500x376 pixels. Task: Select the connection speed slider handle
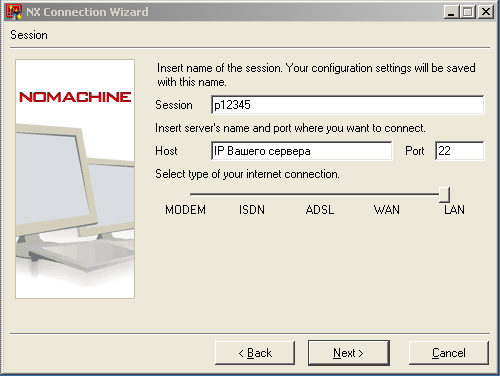pyautogui.click(x=444, y=195)
